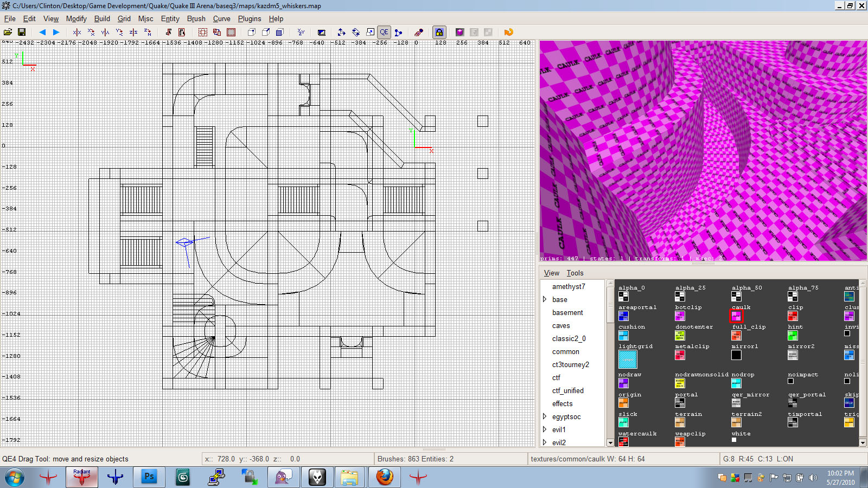Click the first red dashed-square select icon

tap(203, 33)
